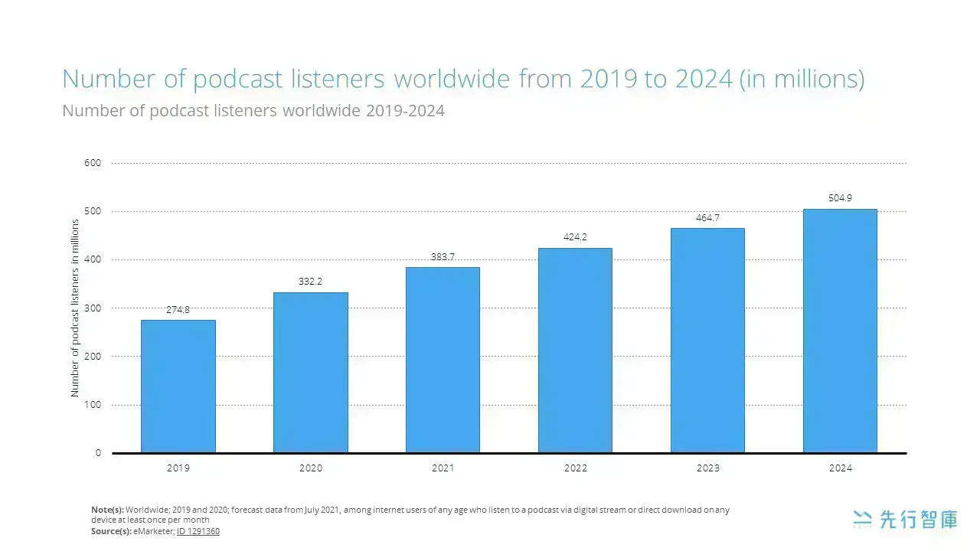The height and width of the screenshot is (551, 980).
Task: Click the 424.2 data label
Action: coord(575,237)
